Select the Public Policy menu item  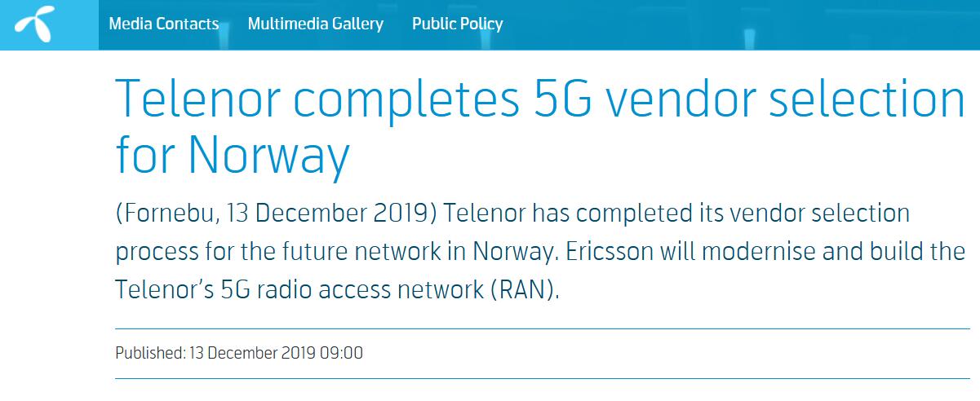tap(457, 24)
